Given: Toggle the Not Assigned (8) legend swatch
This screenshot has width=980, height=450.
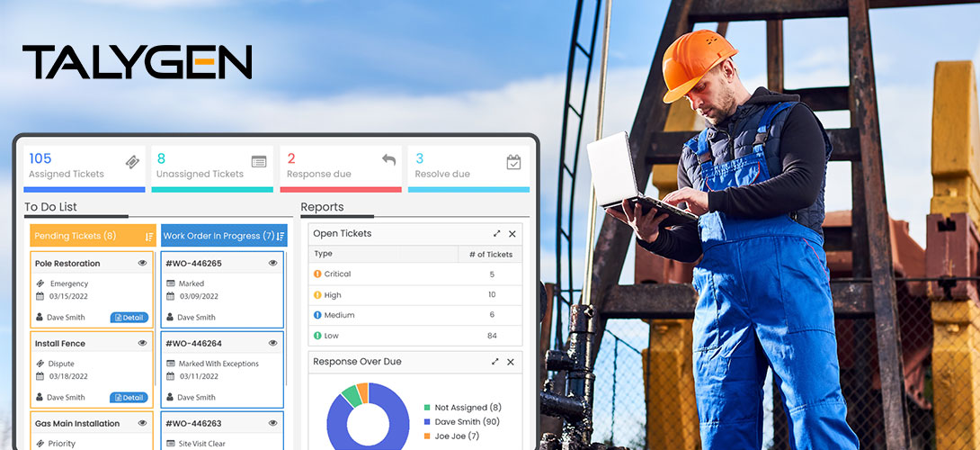Looking at the screenshot, I should click(x=427, y=408).
